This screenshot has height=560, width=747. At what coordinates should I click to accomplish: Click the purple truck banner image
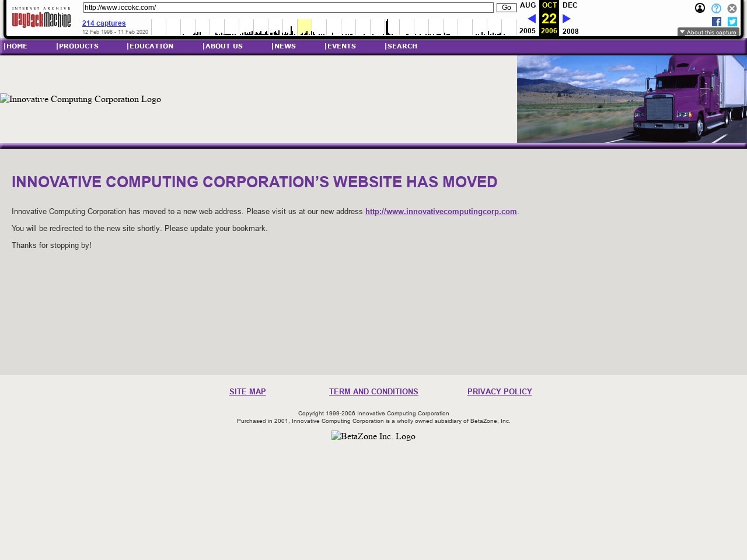(x=631, y=99)
